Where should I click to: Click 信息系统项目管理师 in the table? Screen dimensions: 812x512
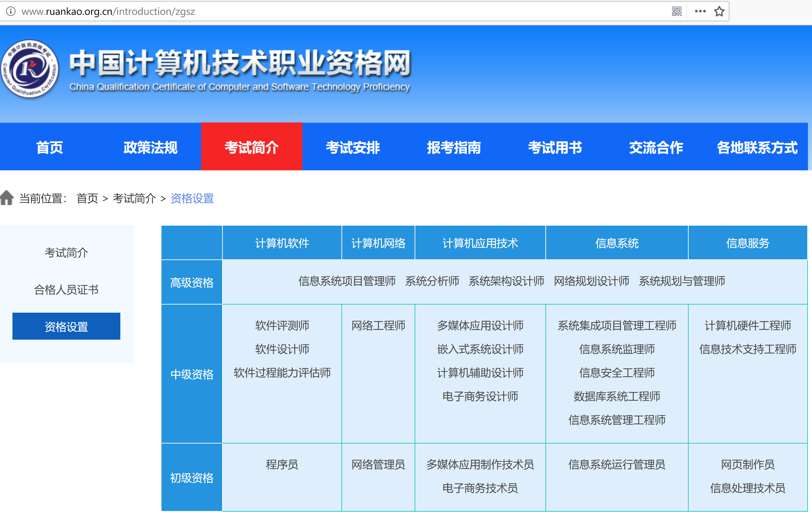(x=347, y=281)
